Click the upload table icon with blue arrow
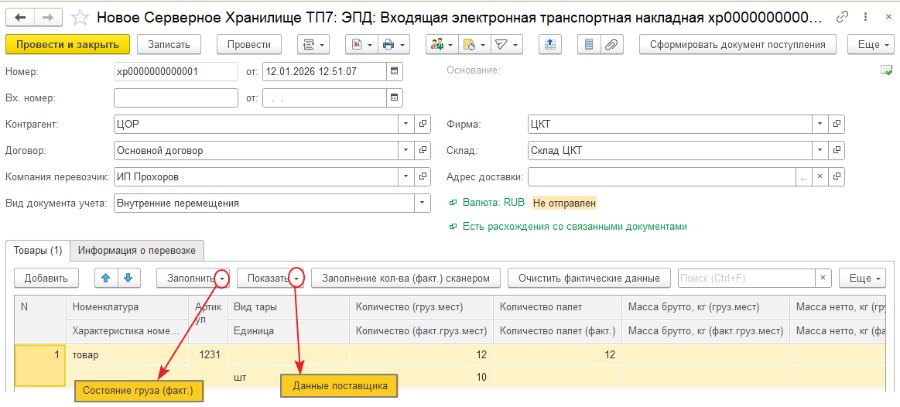900x407 pixels. 550,44
